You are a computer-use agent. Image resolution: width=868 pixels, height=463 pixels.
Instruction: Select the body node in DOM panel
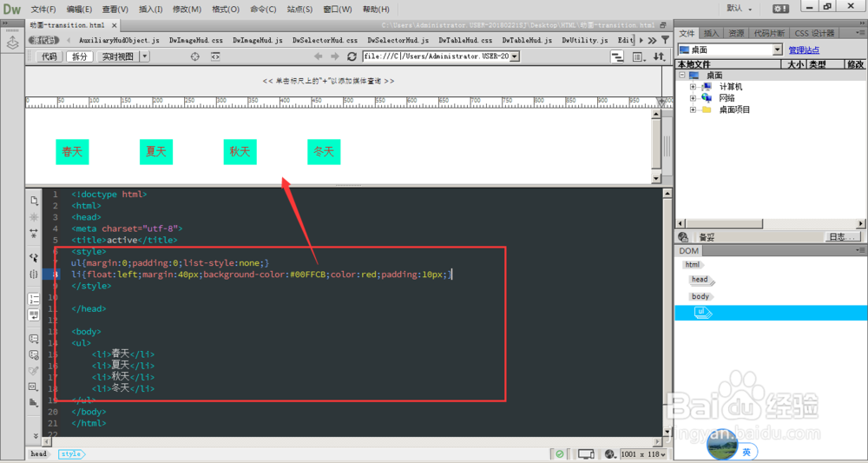tap(700, 296)
